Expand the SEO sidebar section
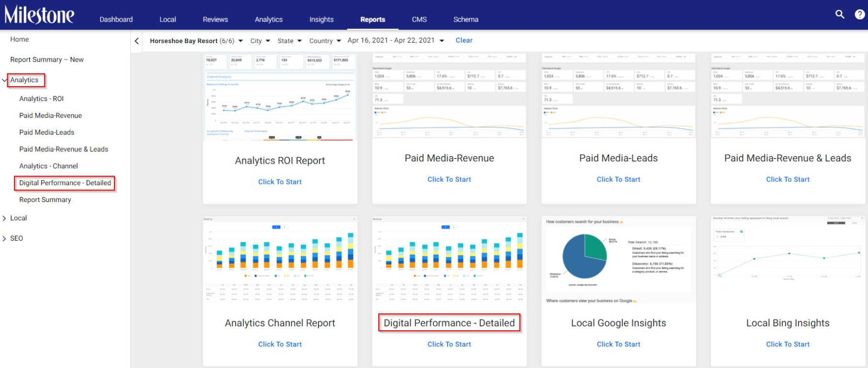The width and height of the screenshot is (868, 368). coord(5,238)
